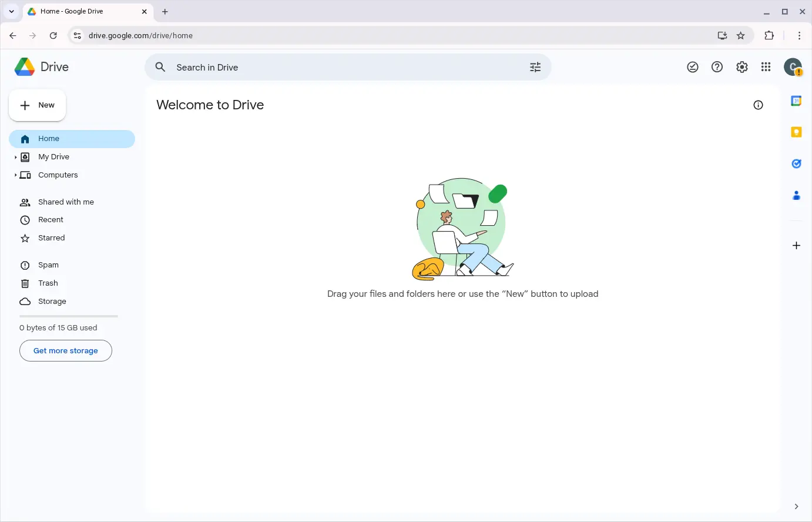Open Drive settings gear
Screen dimensions: 812x522
[x=741, y=67]
